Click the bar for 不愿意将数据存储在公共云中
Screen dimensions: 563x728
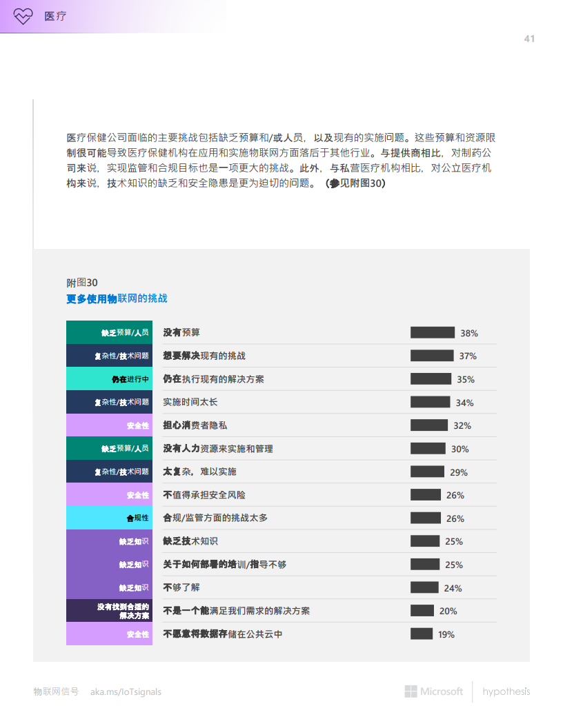422,634
